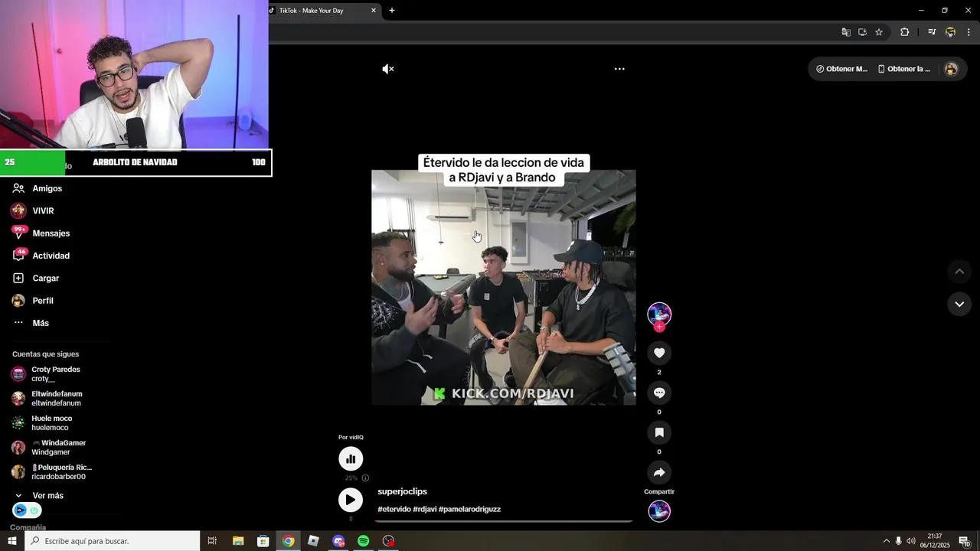This screenshot has height=551, width=980.
Task: Open Peluquería Ric... account
Action: click(61, 472)
